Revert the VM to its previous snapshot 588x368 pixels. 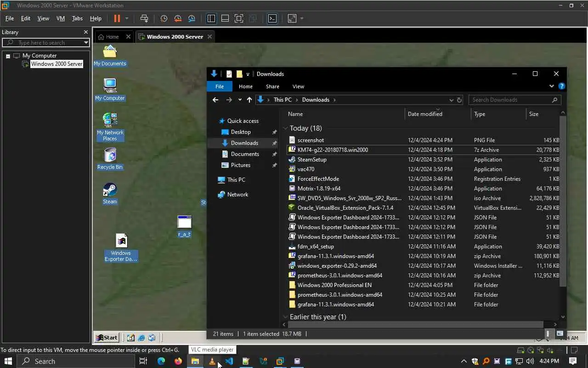click(x=178, y=18)
